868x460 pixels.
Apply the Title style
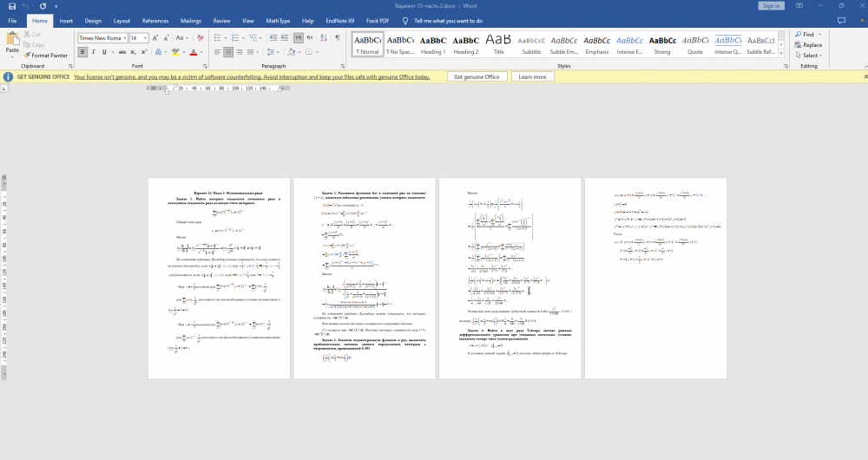click(498, 44)
